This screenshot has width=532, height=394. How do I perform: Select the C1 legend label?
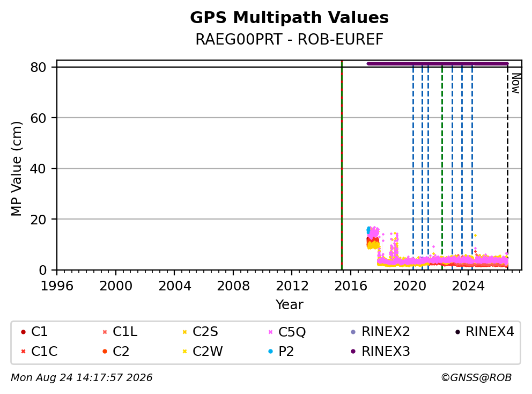pos(39,332)
